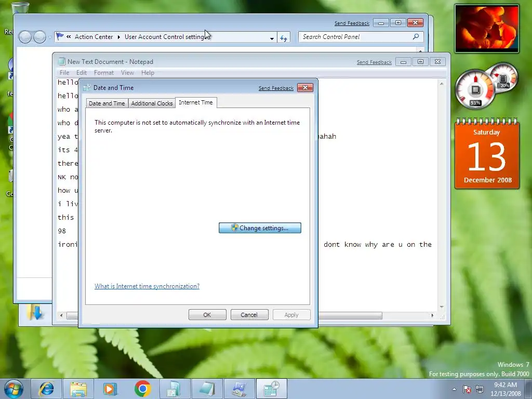Click the Forward button in Control Panel
This screenshot has width=532, height=399.
click(x=39, y=37)
